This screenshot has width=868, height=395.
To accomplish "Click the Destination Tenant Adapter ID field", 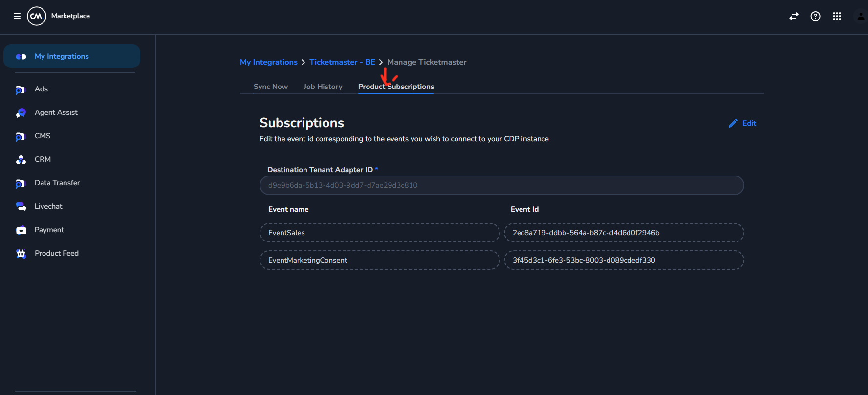I will click(x=502, y=185).
